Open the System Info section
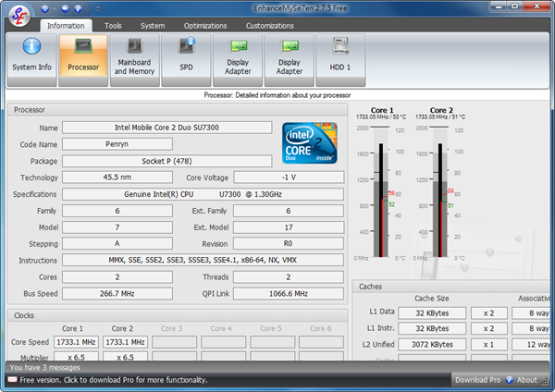The height and width of the screenshot is (392, 555). [x=32, y=58]
